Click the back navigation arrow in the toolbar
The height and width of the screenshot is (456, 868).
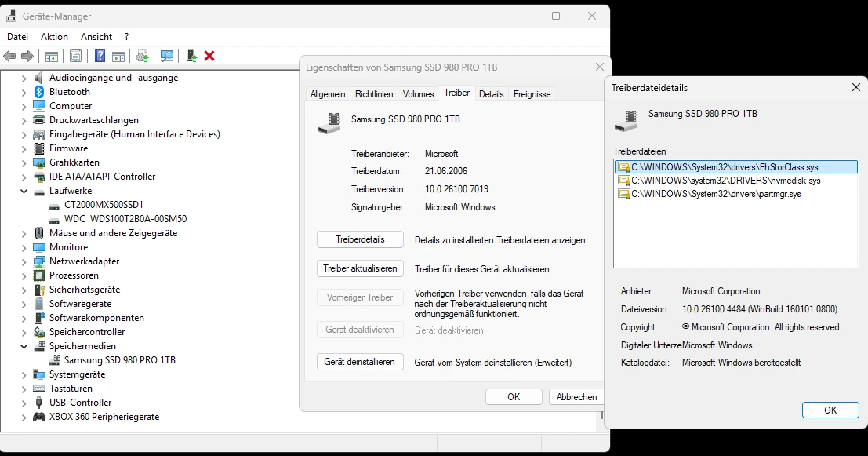point(9,56)
